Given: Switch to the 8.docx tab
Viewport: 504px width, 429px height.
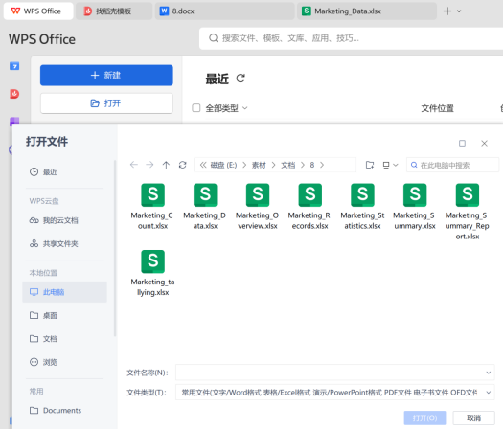Looking at the screenshot, I should click(224, 11).
